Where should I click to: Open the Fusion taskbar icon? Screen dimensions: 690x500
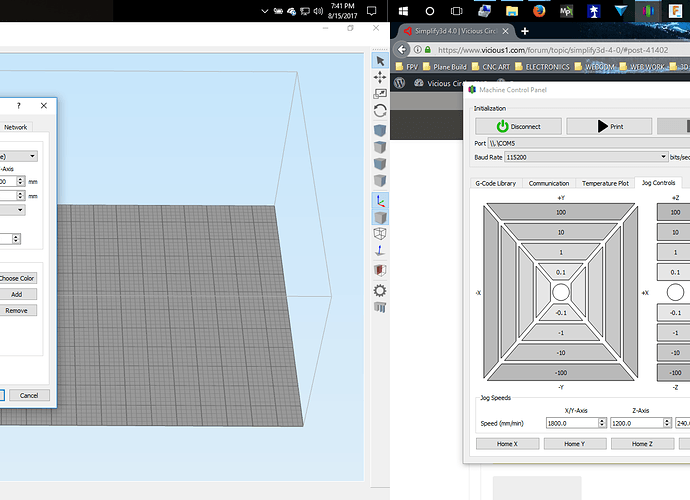tap(675, 11)
